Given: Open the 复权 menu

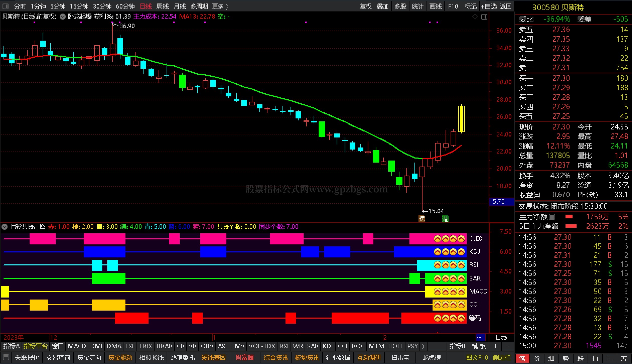Looking at the screenshot, I should click(366, 6).
